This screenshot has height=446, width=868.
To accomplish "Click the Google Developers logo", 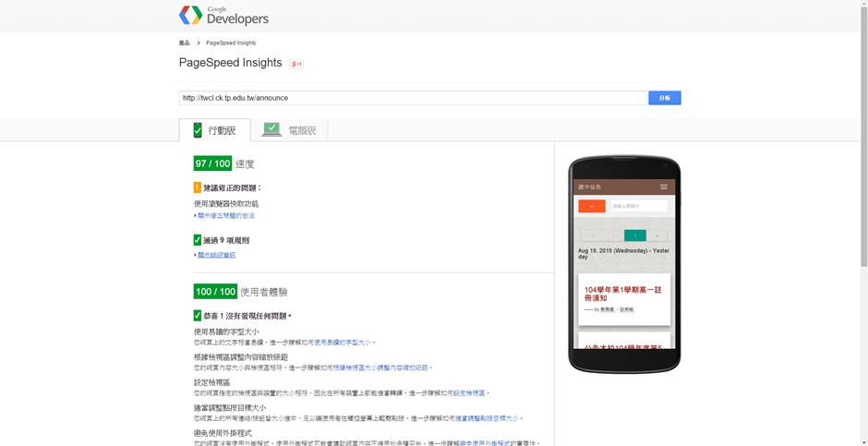I will point(223,16).
